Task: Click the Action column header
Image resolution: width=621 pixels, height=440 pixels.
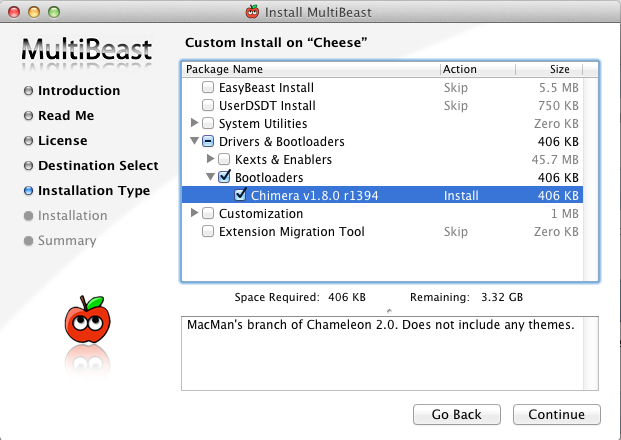Action: 478,69
